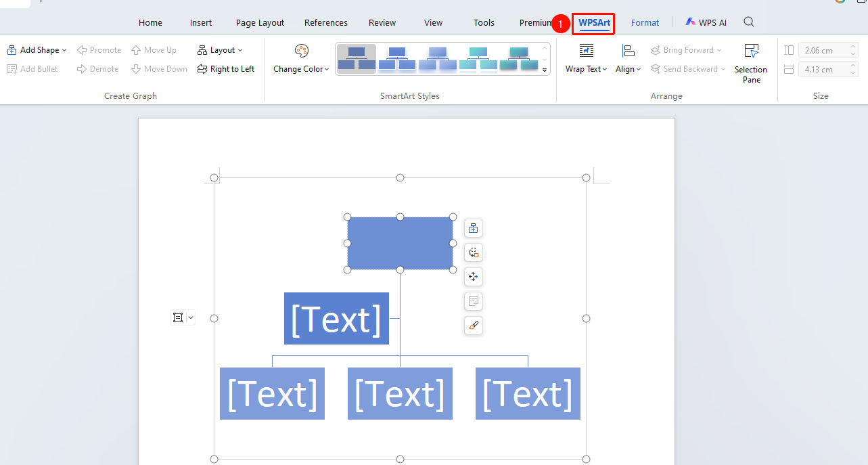Click the Add Shape button icon

tap(12, 50)
